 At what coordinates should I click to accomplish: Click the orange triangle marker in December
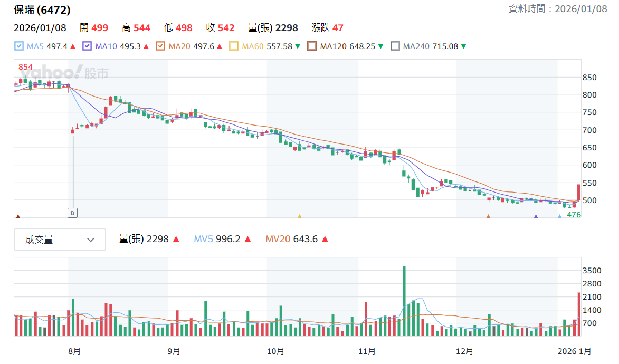[x=488, y=216]
